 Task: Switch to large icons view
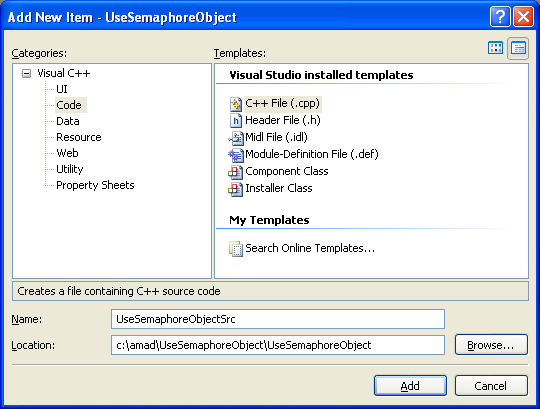tap(496, 48)
